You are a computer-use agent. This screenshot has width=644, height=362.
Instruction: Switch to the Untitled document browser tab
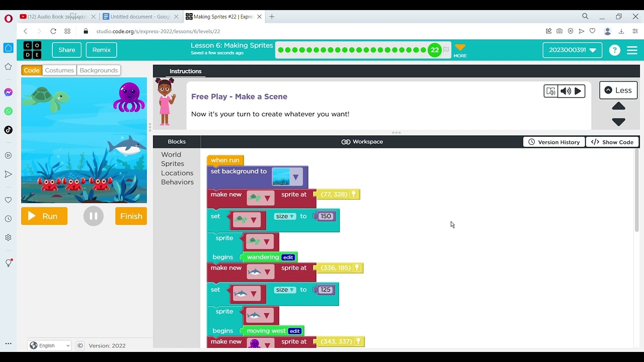point(140,17)
